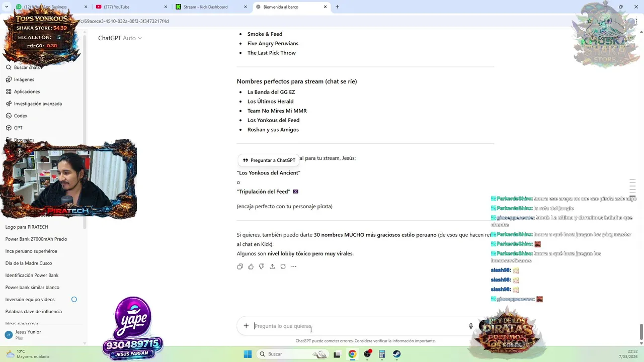This screenshot has height=362, width=644.
Task: Open the taskbar clock showing 22:52
Action: tap(628, 354)
